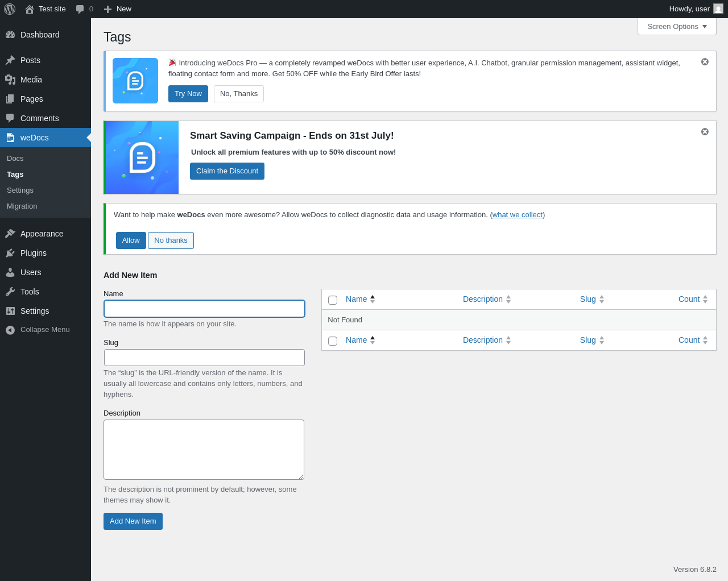Viewport: 728px width, 581px height.
Task: Click the Howdy, user account text
Action: coord(689,9)
